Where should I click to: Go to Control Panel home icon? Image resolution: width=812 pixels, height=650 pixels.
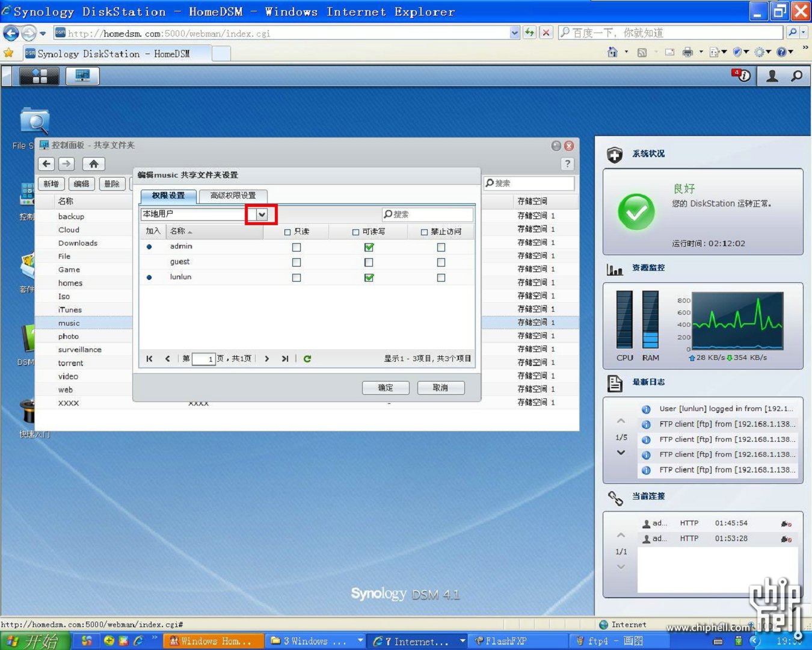coord(93,164)
